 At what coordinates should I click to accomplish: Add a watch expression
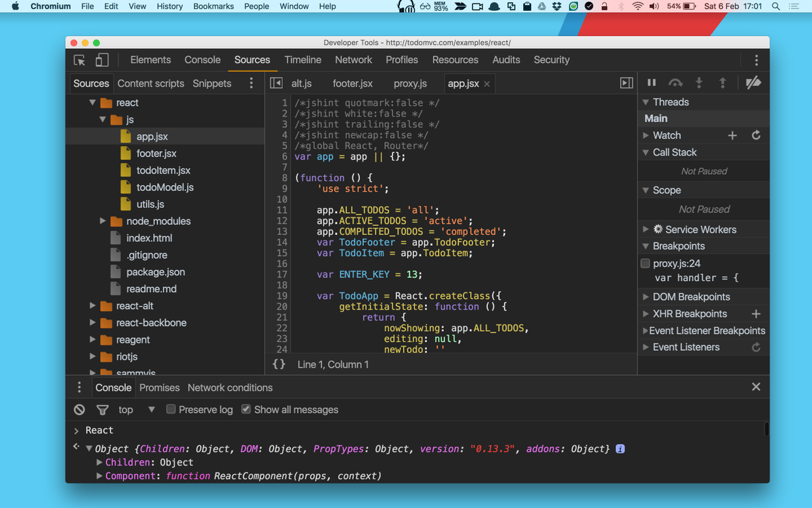point(732,135)
